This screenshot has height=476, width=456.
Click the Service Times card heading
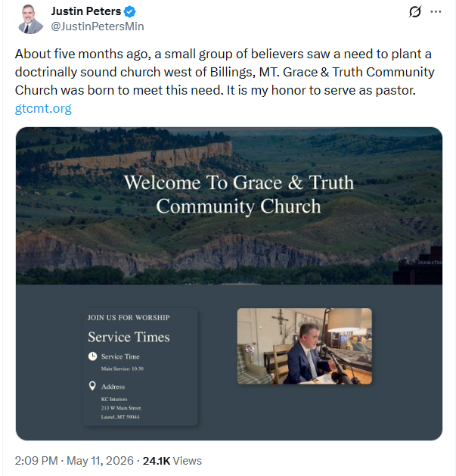point(129,337)
